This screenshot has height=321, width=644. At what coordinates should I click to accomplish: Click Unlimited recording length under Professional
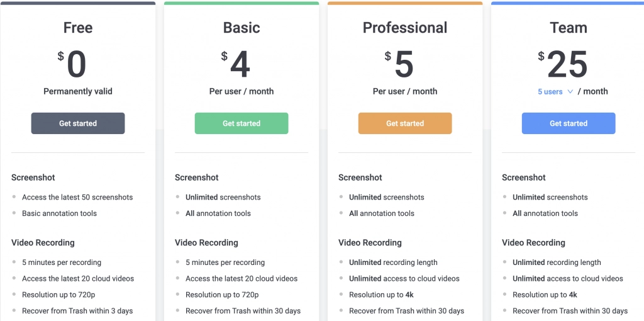(393, 262)
